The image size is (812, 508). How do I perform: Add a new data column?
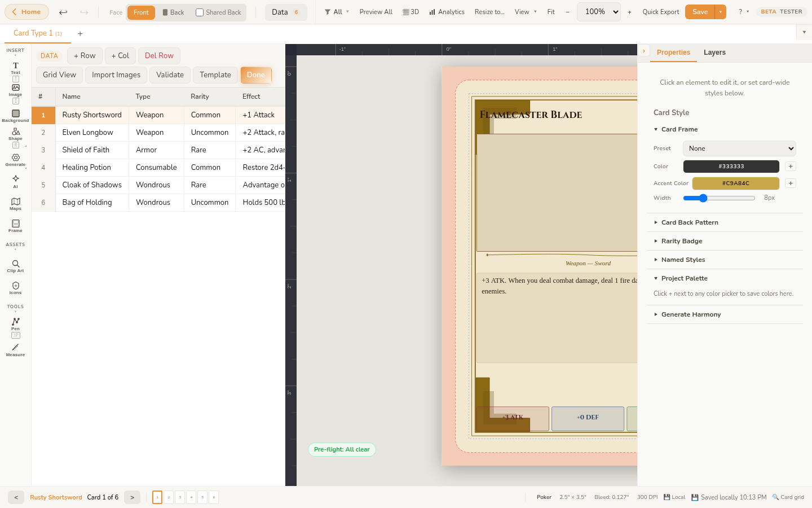[120, 56]
